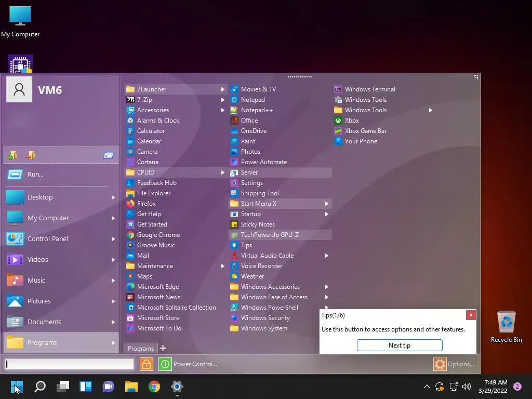Viewport: 532px width, 399px height.
Task: Click the taskbar volume icon
Action: click(467, 387)
